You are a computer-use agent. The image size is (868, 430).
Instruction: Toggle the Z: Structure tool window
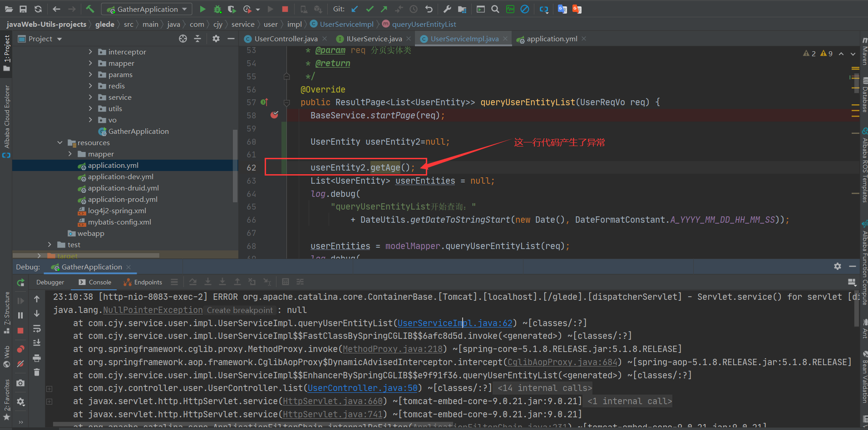pos(6,312)
